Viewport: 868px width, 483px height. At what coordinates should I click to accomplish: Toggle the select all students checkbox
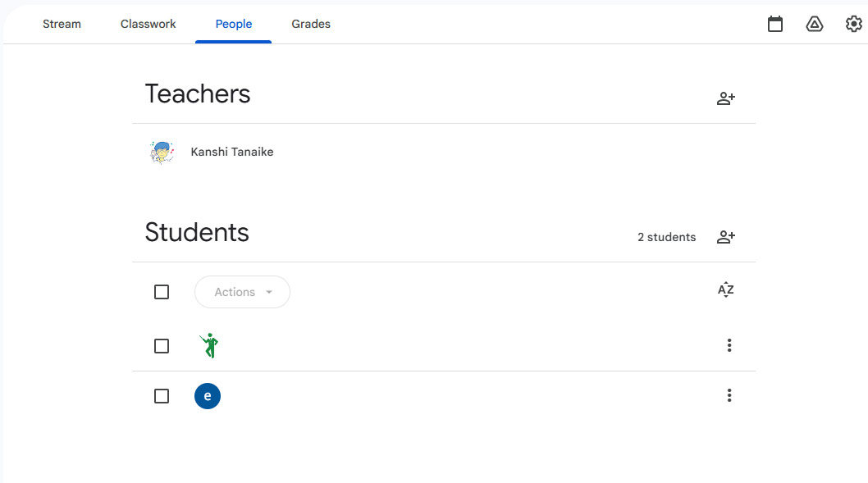tap(162, 292)
